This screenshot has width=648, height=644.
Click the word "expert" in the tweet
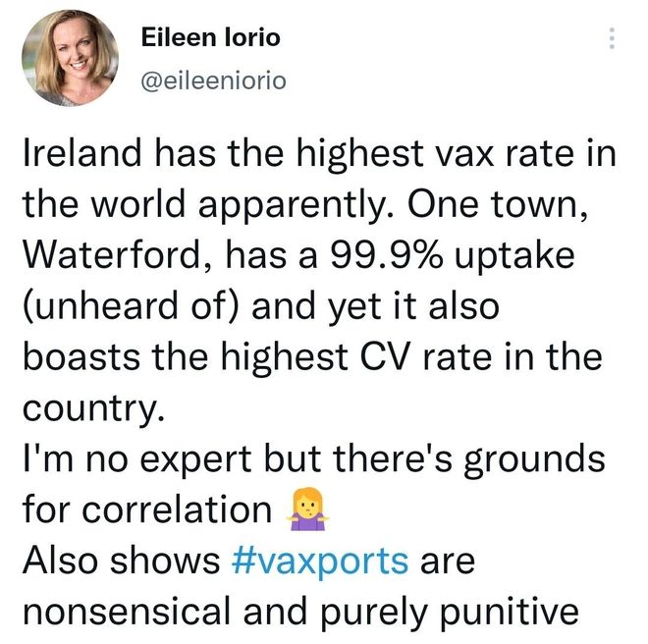[x=195, y=459]
